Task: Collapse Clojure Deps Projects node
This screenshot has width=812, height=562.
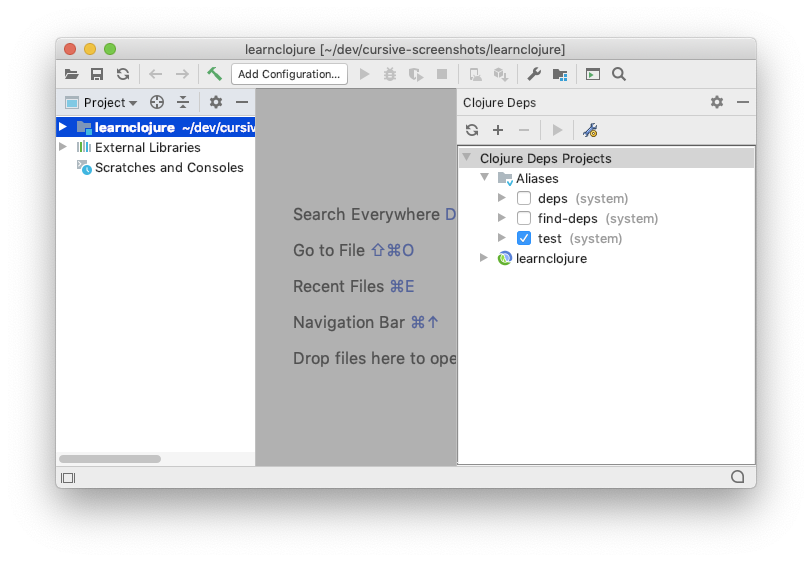Action: point(467,157)
